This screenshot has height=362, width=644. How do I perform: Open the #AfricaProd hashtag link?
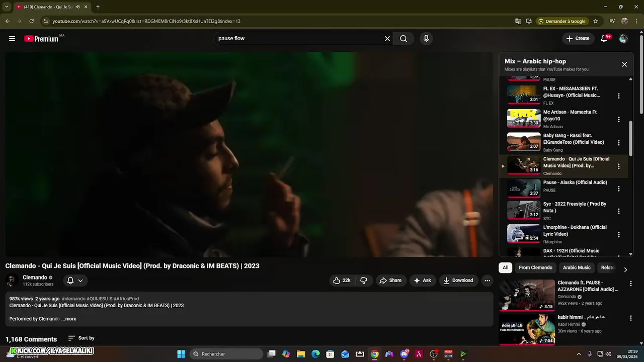click(126, 299)
